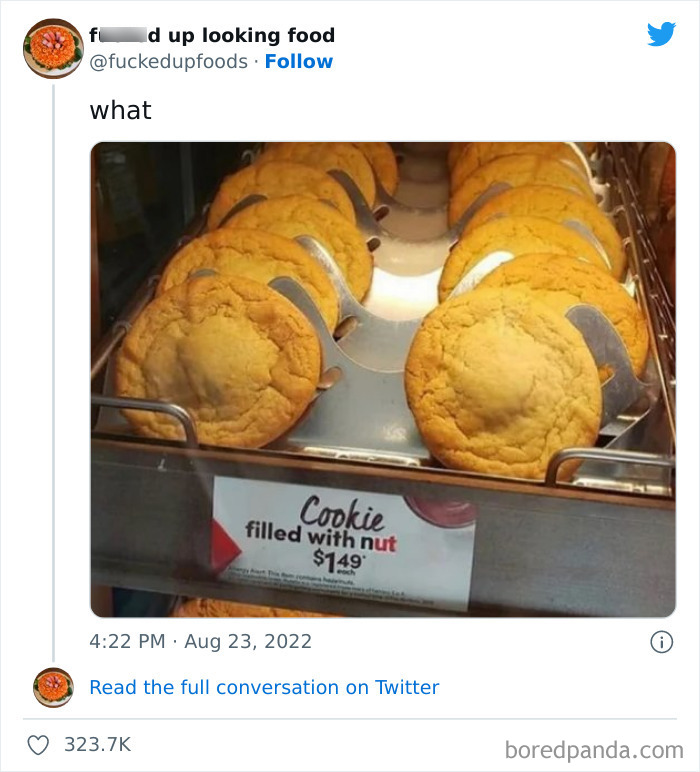Read the full conversation on Twitter
Image resolution: width=700 pixels, height=772 pixels.
[x=264, y=688]
